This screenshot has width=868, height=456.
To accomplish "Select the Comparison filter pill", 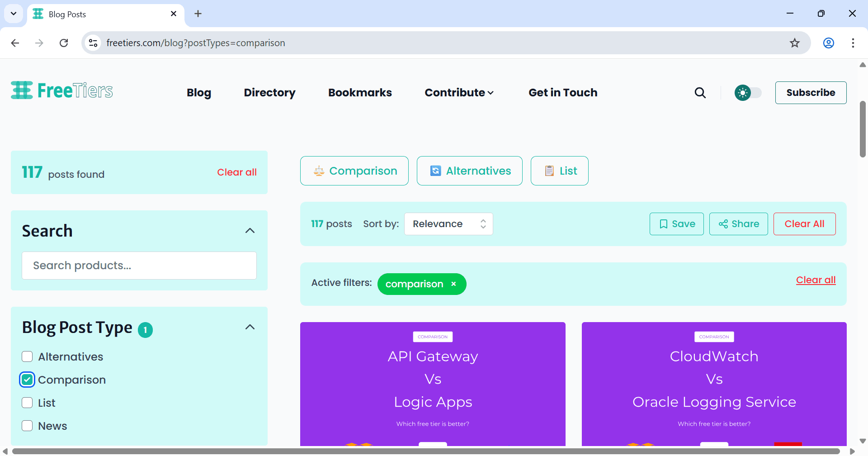I will [x=354, y=171].
